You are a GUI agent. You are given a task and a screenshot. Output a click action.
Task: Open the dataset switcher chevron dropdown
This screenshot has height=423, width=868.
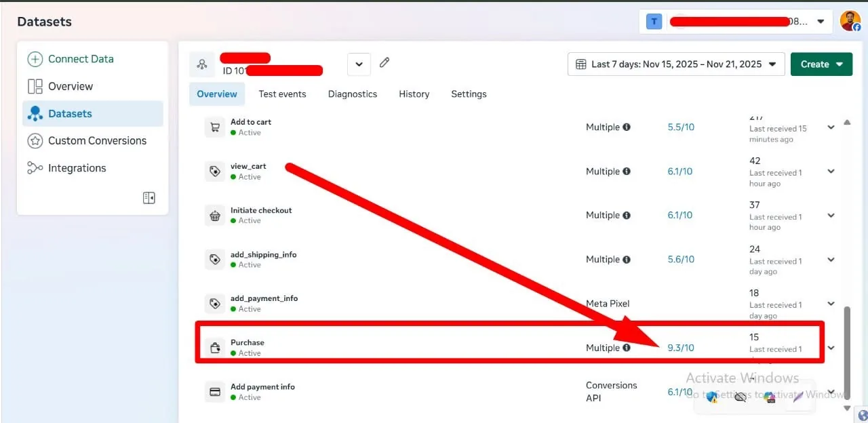point(359,64)
